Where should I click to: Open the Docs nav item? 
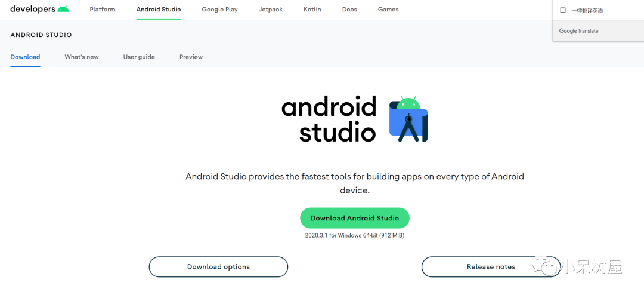click(x=349, y=9)
